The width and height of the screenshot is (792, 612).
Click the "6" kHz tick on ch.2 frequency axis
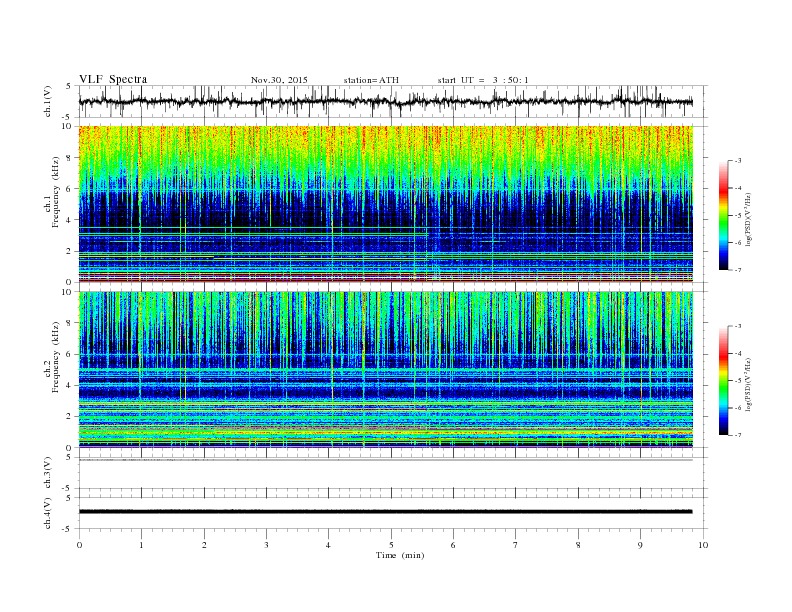tap(70, 354)
